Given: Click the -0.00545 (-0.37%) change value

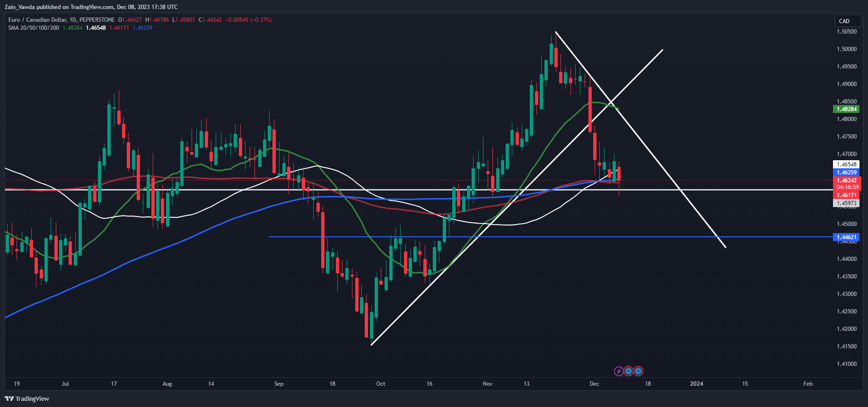Looking at the screenshot, I should pos(248,20).
